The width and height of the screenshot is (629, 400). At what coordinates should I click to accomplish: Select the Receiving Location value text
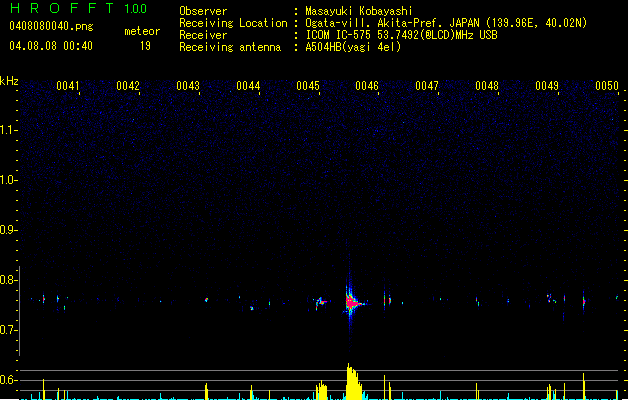(x=446, y=22)
